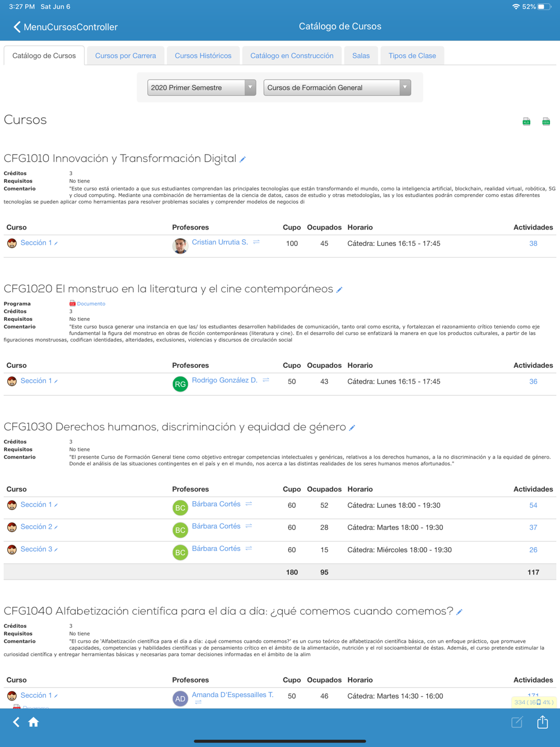560x747 pixels.
Task: Open Documento program link in CFG1020
Action: pos(91,304)
